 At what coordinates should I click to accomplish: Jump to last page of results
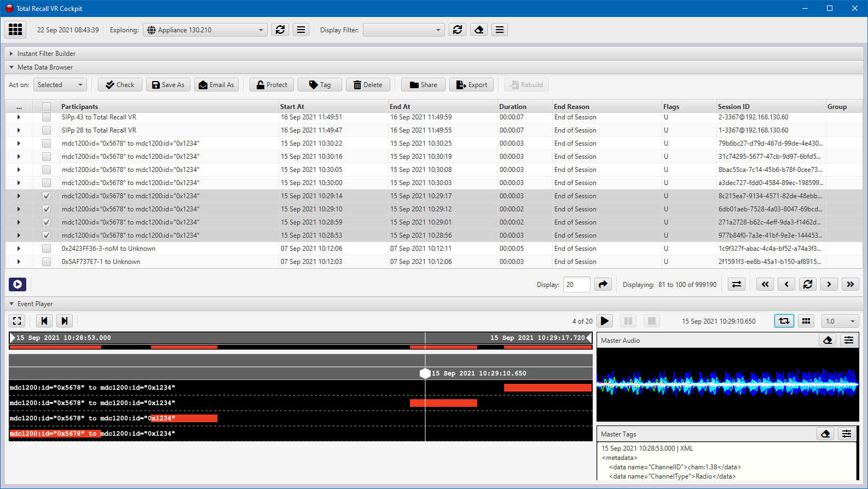tap(850, 284)
